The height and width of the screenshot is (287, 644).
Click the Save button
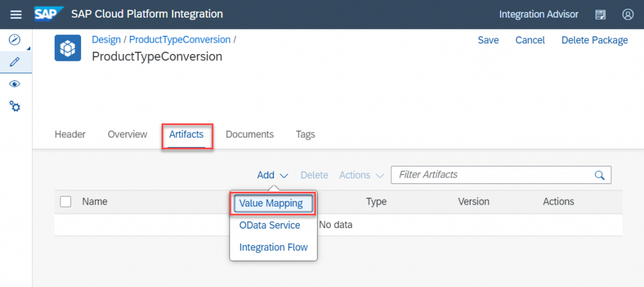pos(488,40)
